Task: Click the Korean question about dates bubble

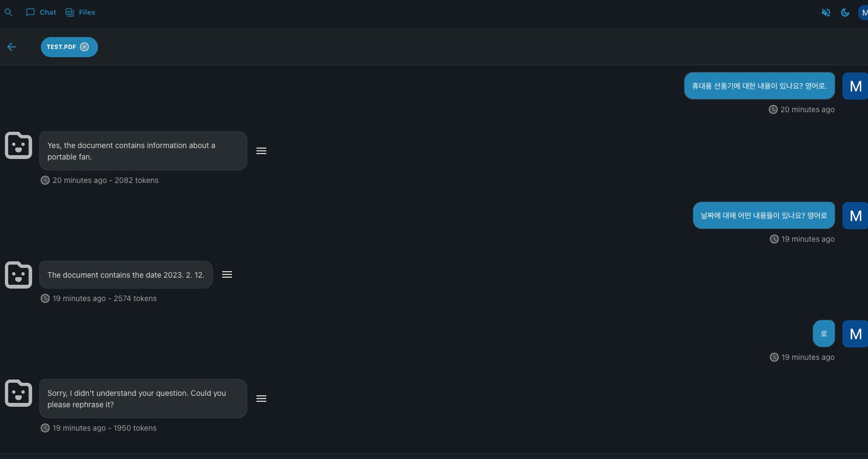Action: pos(764,215)
